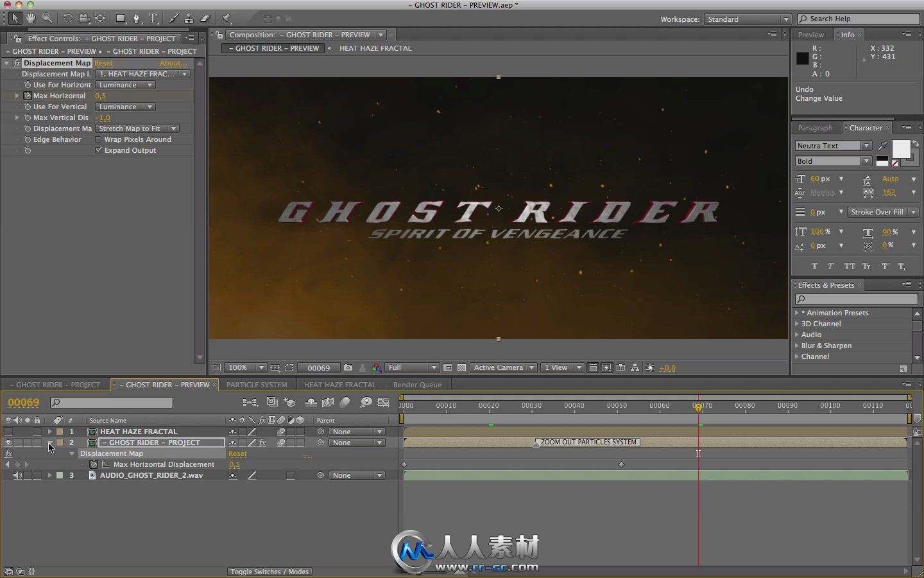924x578 pixels.
Task: Select the Unified Camera tool
Action: 84,19
